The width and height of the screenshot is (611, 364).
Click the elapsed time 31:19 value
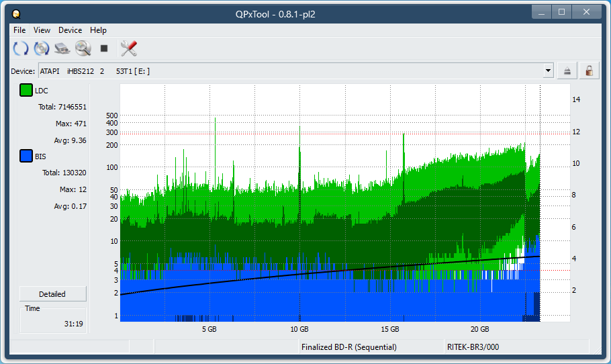74,324
